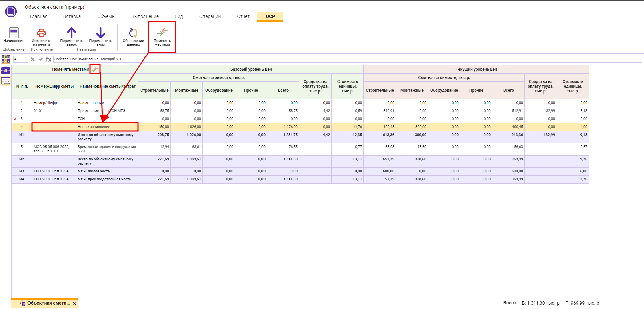Click the cell reference box showing 4
Viewport: 644px width, 309px height.
[x=20, y=59]
